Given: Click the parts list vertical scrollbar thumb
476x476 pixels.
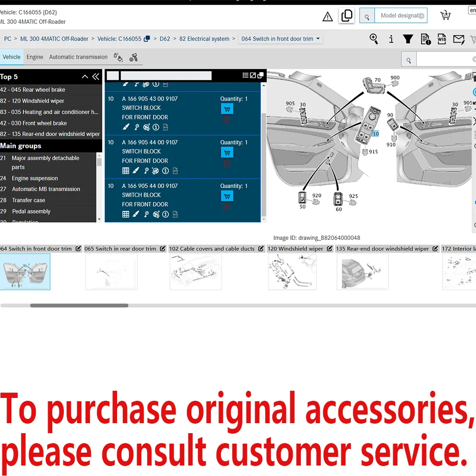Looking at the screenshot, I should 264,164.
